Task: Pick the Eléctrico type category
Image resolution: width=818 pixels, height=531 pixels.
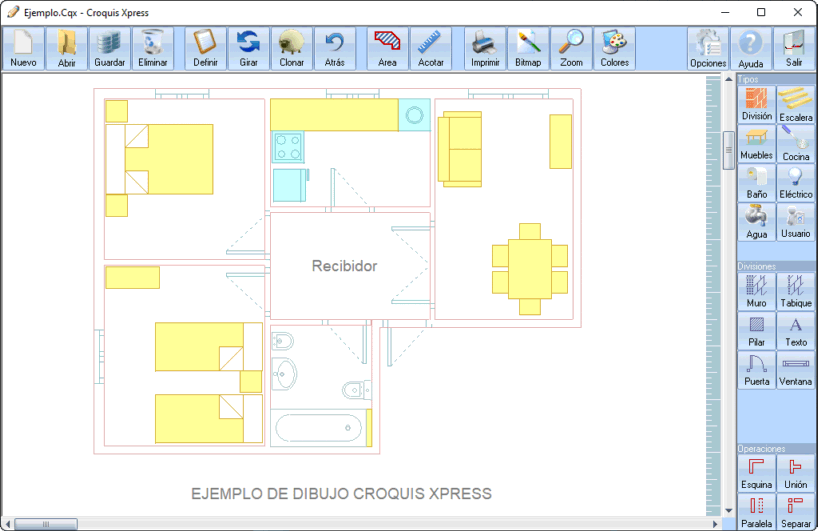Action: click(796, 183)
